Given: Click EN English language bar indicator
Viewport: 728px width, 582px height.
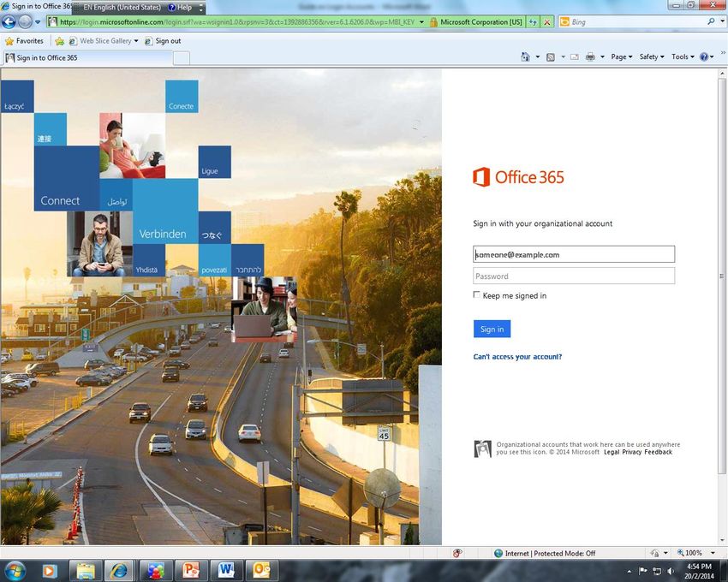Looking at the screenshot, I should click(x=122, y=8).
